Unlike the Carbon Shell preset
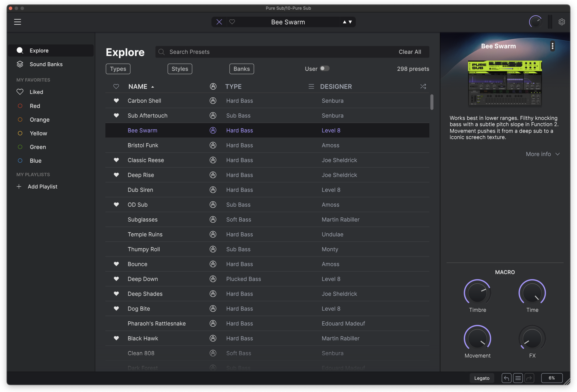The height and width of the screenshot is (392, 577). coord(116,101)
